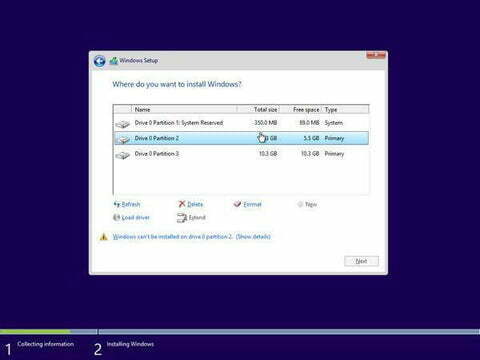Sort by the Free space column header
The width and height of the screenshot is (480, 360).
301,109
